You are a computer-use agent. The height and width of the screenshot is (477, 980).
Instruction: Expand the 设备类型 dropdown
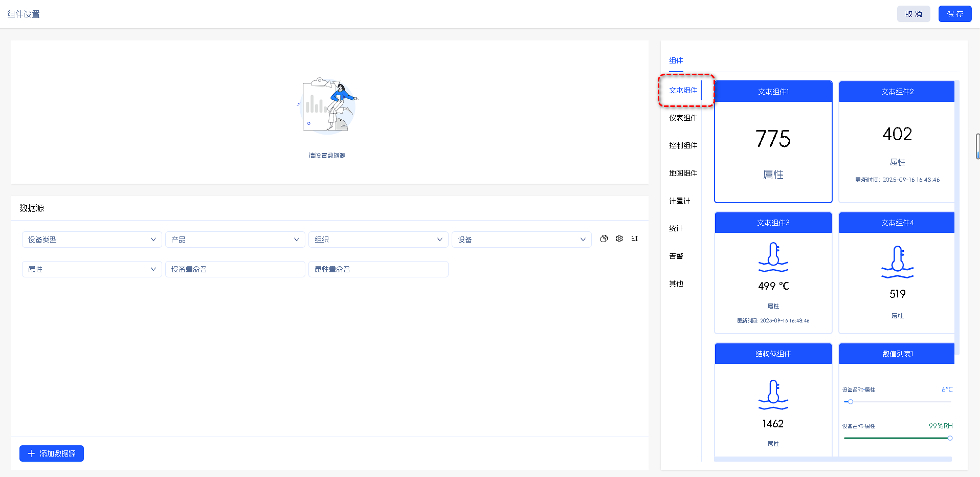pos(92,240)
